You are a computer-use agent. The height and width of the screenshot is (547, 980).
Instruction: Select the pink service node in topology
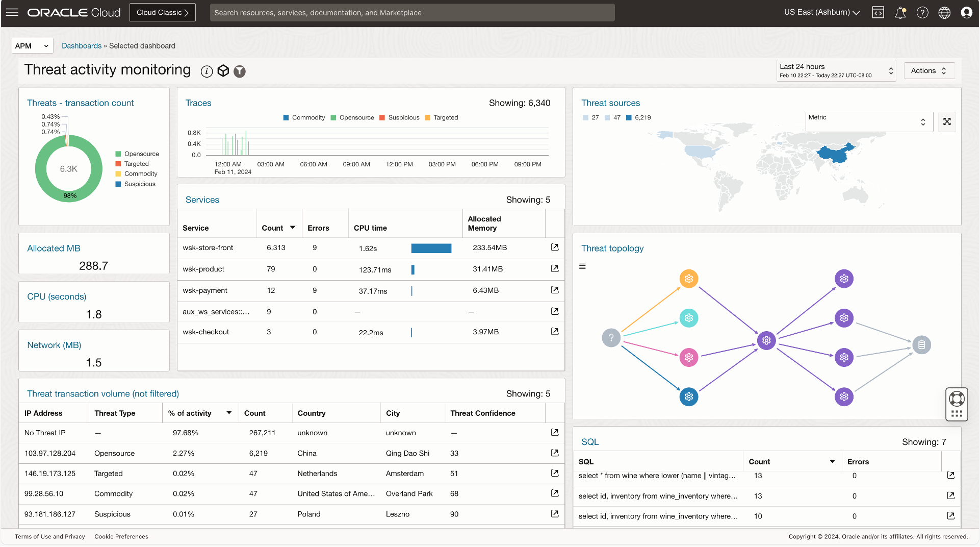coord(689,357)
